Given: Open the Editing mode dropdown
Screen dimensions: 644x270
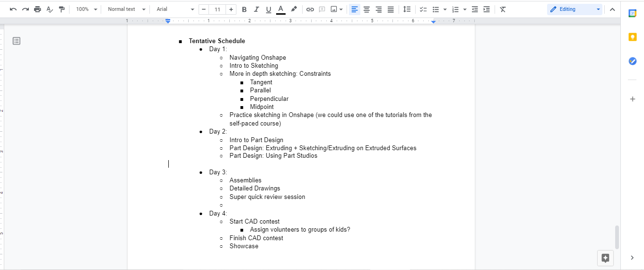Looking at the screenshot, I should point(575,9).
